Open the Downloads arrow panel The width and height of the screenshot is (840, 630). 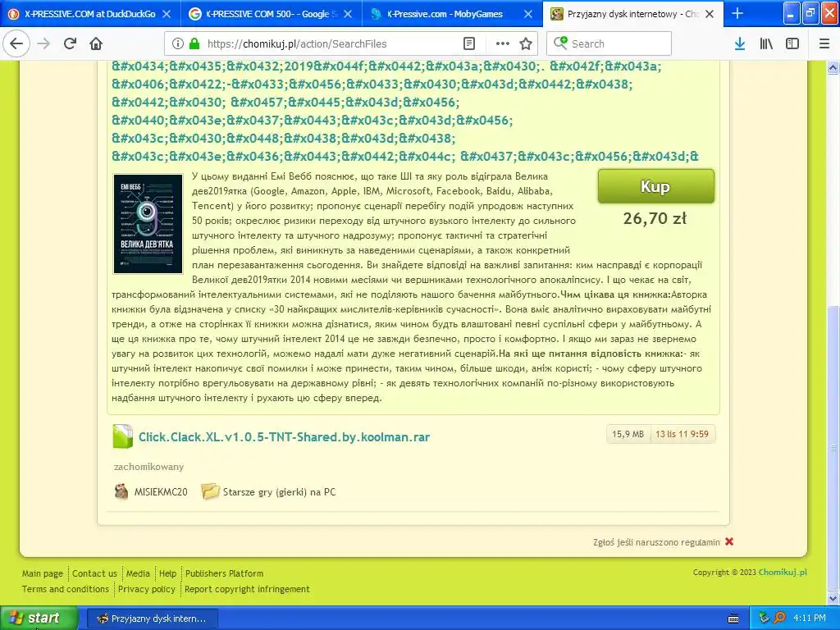[x=740, y=44]
